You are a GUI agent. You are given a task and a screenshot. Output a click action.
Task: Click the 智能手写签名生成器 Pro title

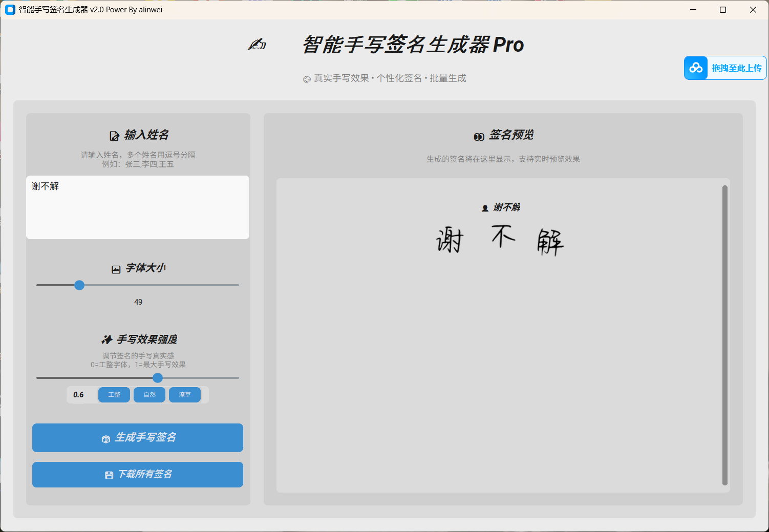413,45
